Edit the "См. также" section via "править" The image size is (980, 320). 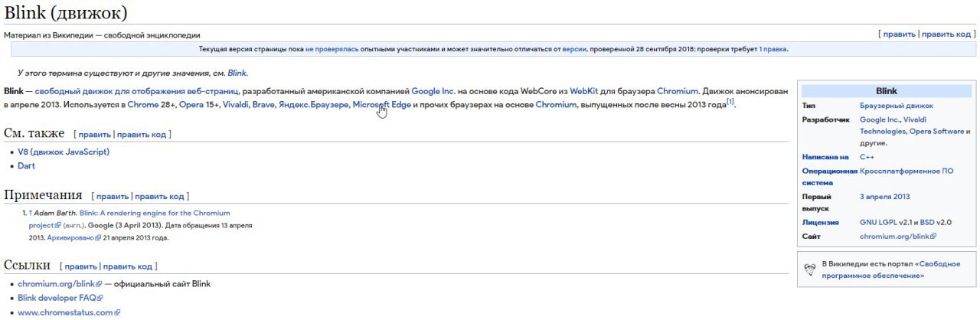point(95,135)
